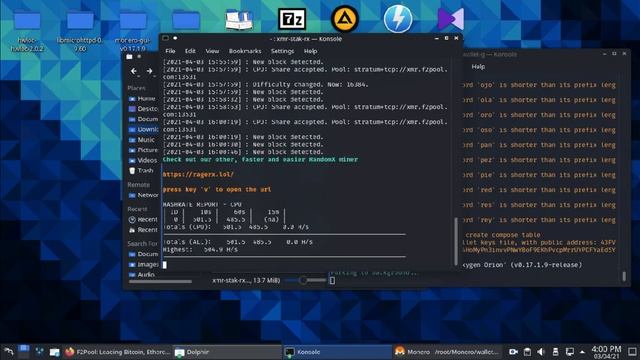Image resolution: width=640 pixels, height=360 pixels.
Task: Open the file manager launcher on taskbar
Action: pos(54,352)
